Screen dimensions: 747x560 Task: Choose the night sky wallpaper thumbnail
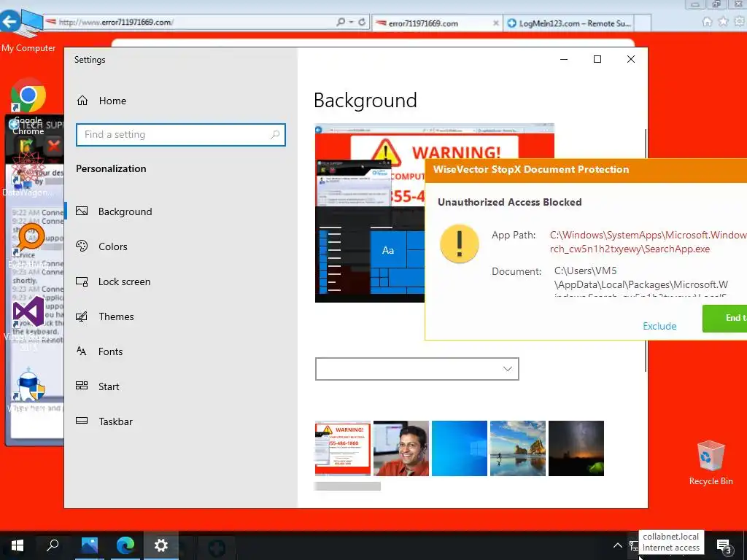tap(576, 448)
